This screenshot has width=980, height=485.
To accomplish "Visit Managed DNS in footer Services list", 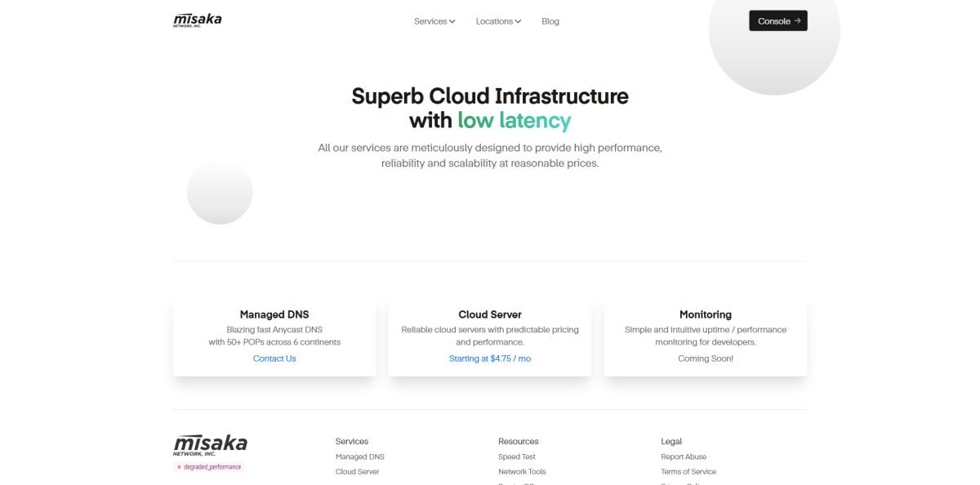I will tap(359, 456).
